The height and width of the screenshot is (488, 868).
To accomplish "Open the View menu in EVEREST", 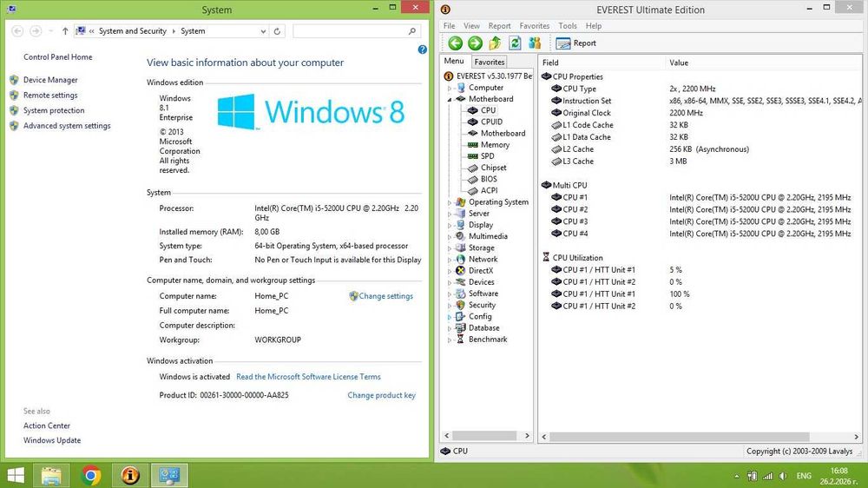I will [x=471, y=25].
